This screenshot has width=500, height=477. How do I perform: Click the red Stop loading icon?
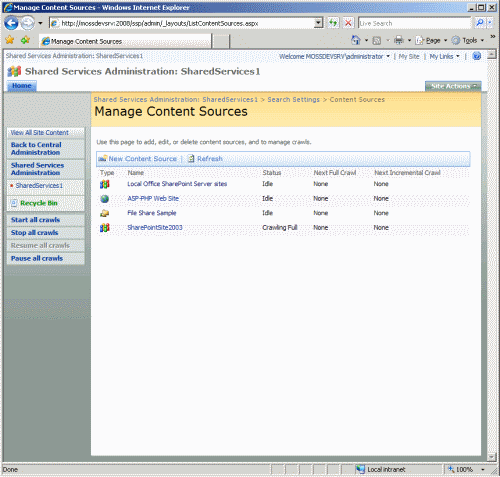click(348, 23)
